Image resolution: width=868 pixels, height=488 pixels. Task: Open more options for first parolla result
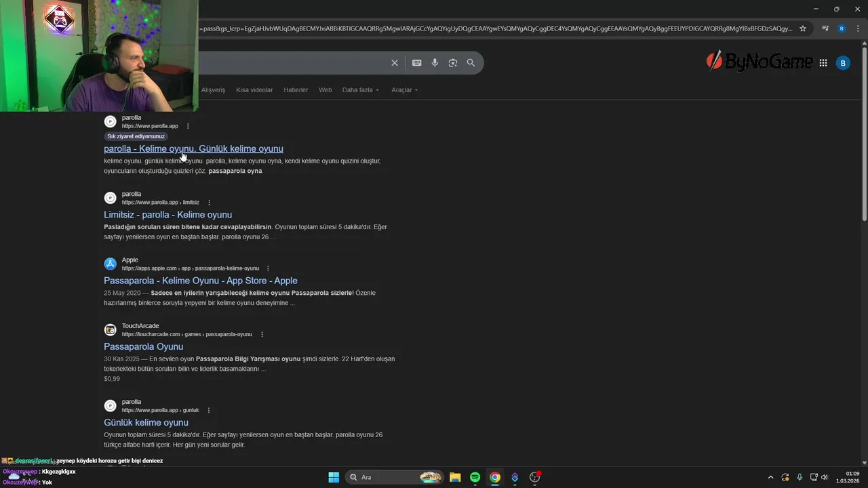188,126
